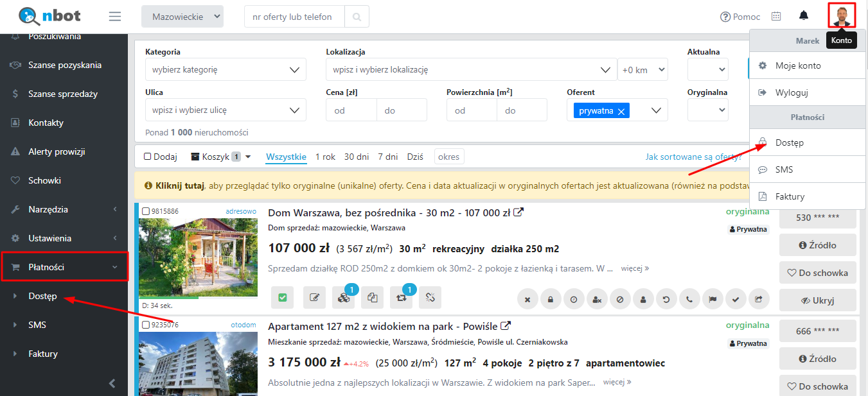
Task: Click the round X status icon on the first listing
Action: point(527,299)
